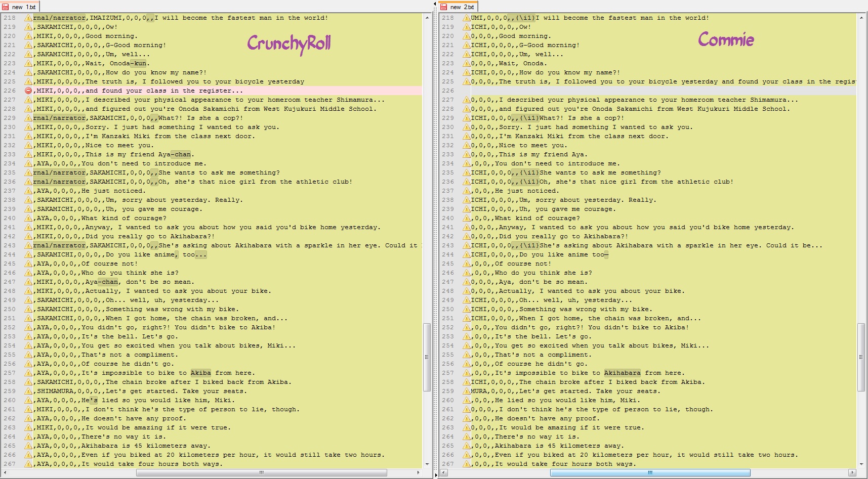Switch to the new 1.txt tab
This screenshot has height=479, width=868.
click(x=20, y=7)
